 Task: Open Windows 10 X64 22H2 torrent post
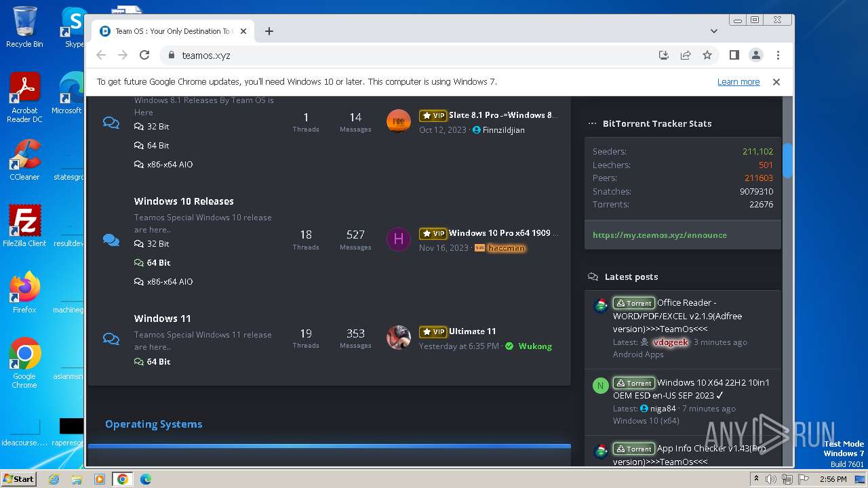click(x=692, y=389)
